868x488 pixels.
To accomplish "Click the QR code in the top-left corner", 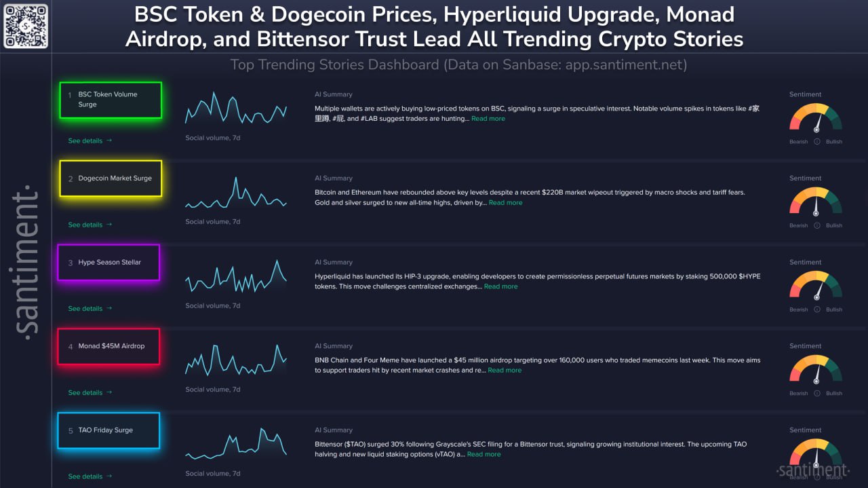I will tap(26, 26).
